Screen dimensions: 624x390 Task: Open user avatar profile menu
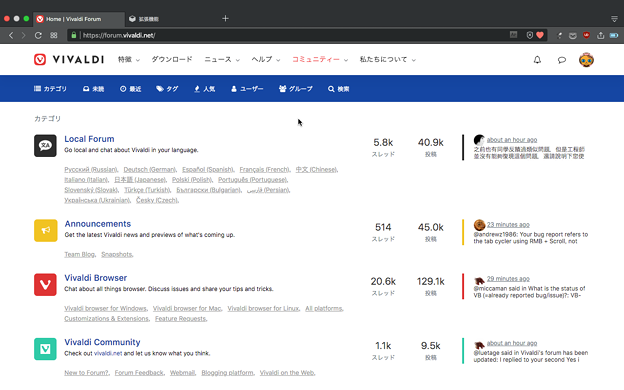(x=586, y=60)
